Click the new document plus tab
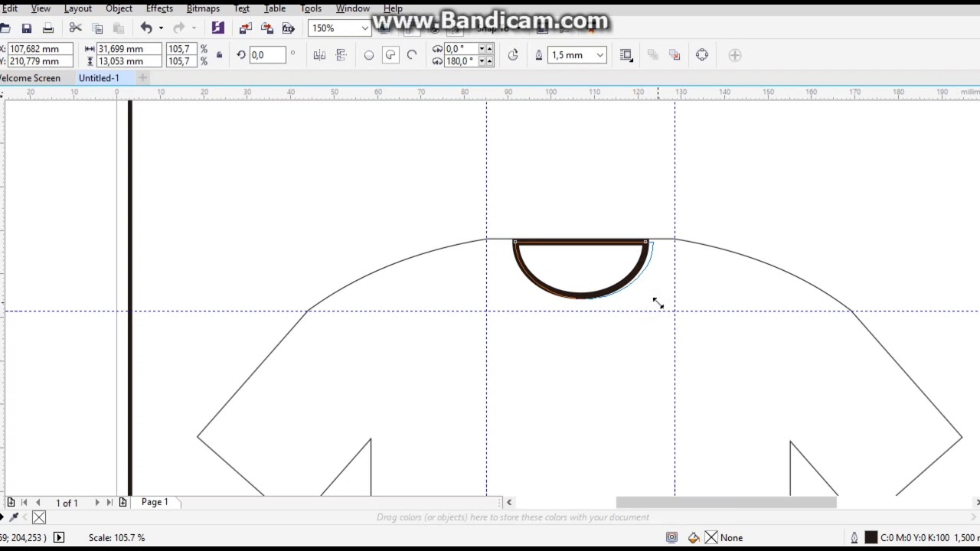Viewport: 980px width, 551px height. 142,78
